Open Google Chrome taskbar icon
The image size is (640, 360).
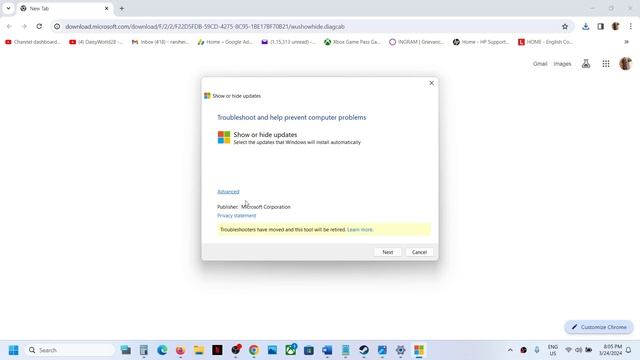(x=254, y=350)
